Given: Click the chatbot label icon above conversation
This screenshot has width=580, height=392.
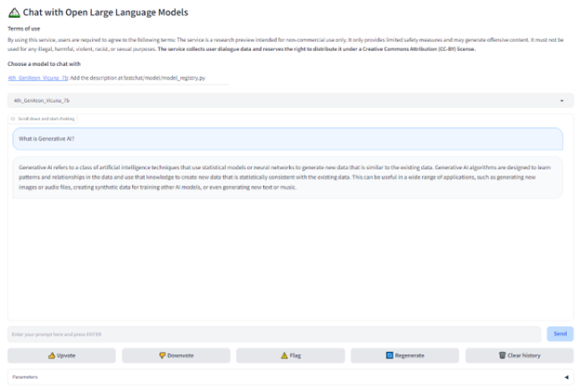Looking at the screenshot, I should (13, 119).
